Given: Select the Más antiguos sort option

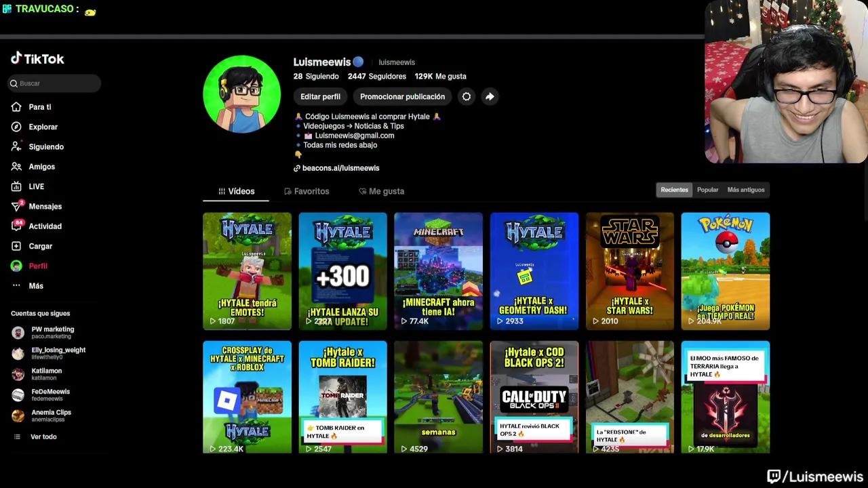Looking at the screenshot, I should click(746, 190).
